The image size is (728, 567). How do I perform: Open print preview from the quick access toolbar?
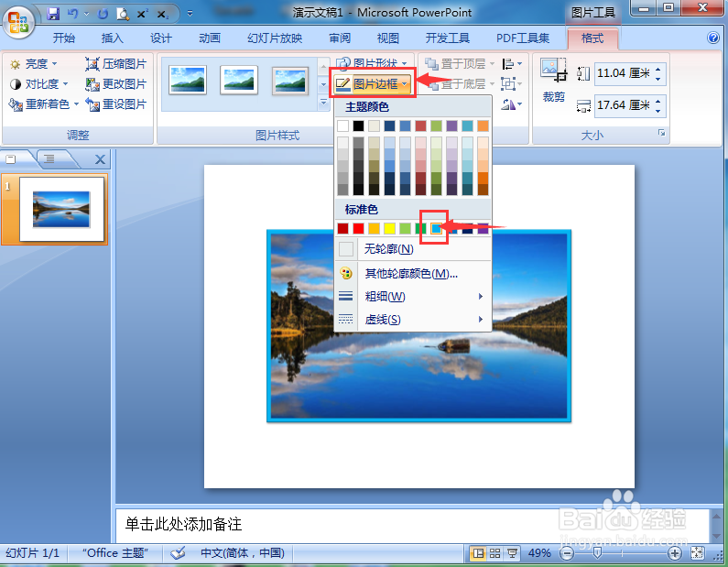[123, 14]
